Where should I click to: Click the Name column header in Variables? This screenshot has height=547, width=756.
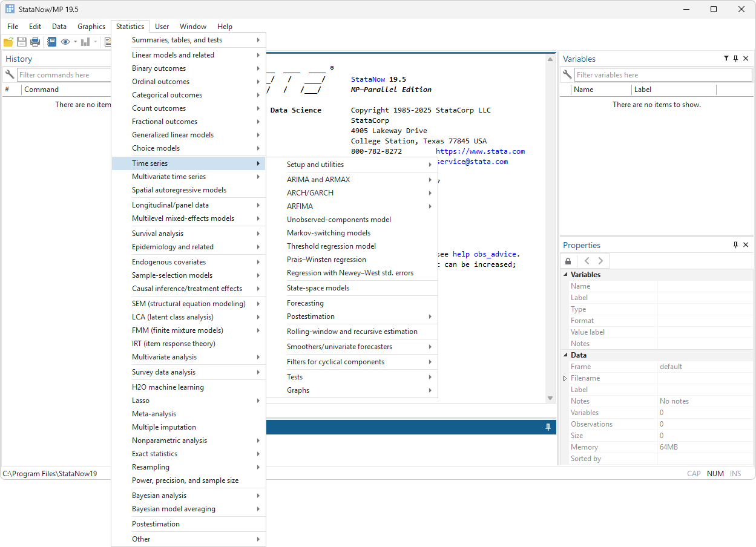601,90
